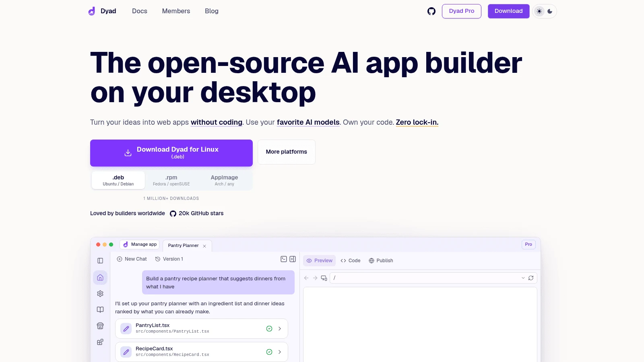Screen dimensions: 644x362
Task: Open settings gear in app sidebar
Action: tap(100, 294)
